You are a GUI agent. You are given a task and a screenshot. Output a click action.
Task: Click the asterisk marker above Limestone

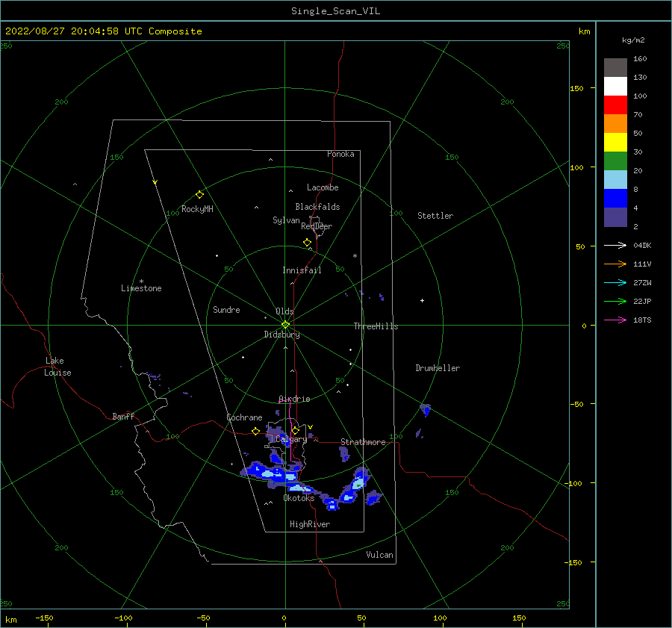point(141,282)
